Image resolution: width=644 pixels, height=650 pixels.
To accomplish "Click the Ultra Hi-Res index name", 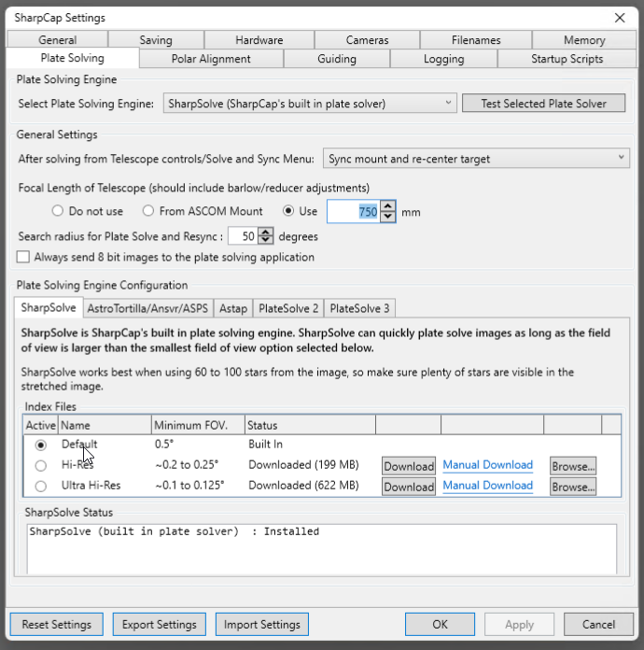I will 91,485.
